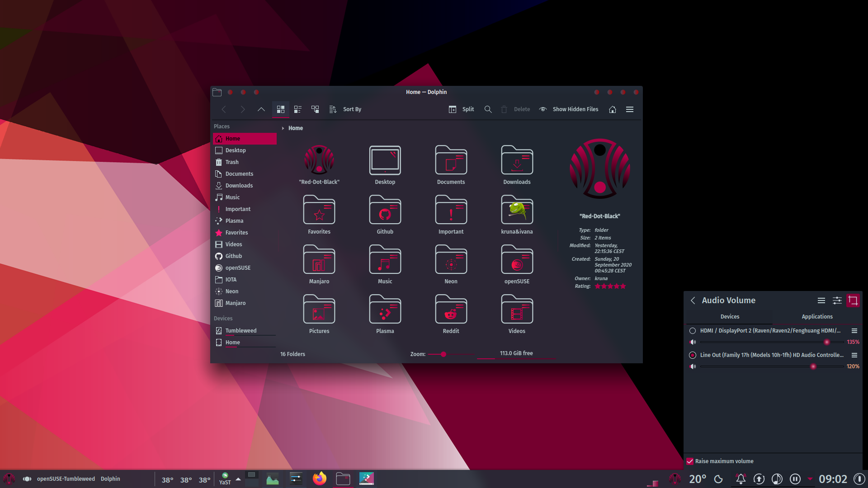Click the Split view button
This screenshot has height=488, width=868.
462,109
